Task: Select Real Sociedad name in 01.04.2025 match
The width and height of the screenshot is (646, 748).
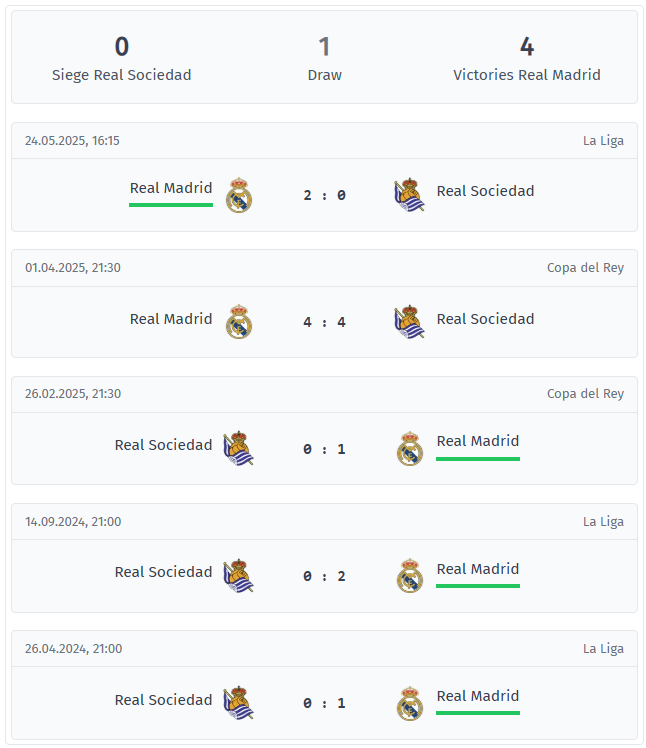Action: 485,319
